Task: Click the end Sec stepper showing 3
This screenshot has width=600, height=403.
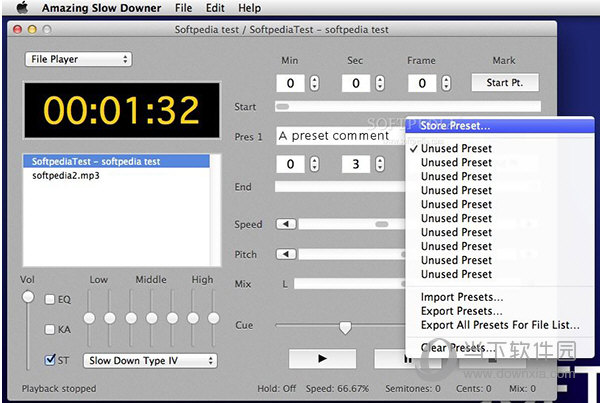Action: 380,164
